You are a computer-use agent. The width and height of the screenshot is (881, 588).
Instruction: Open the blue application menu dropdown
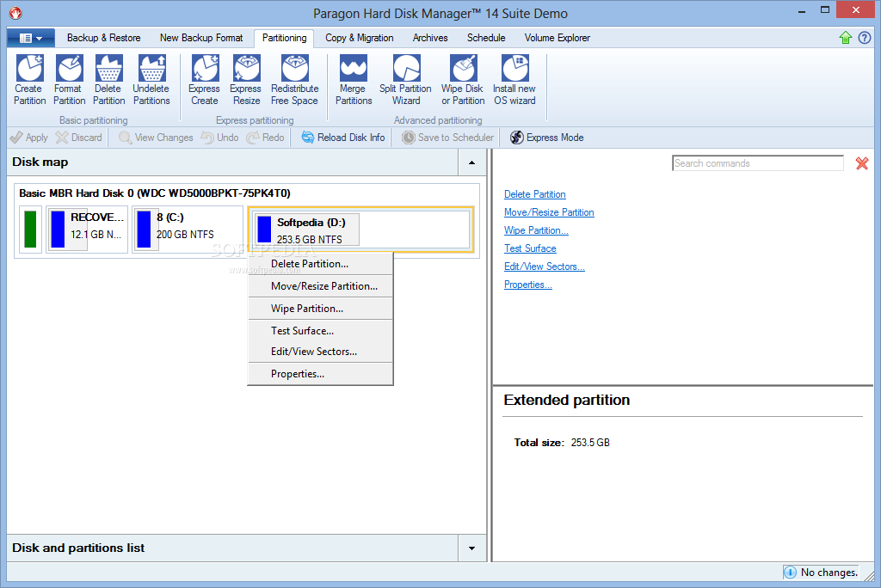tap(31, 38)
